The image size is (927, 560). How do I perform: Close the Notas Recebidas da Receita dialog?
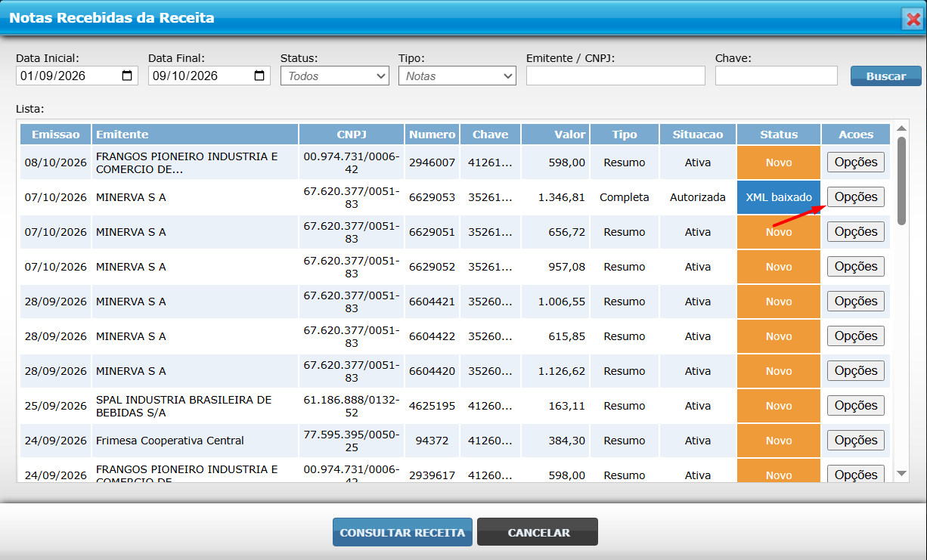pyautogui.click(x=913, y=19)
